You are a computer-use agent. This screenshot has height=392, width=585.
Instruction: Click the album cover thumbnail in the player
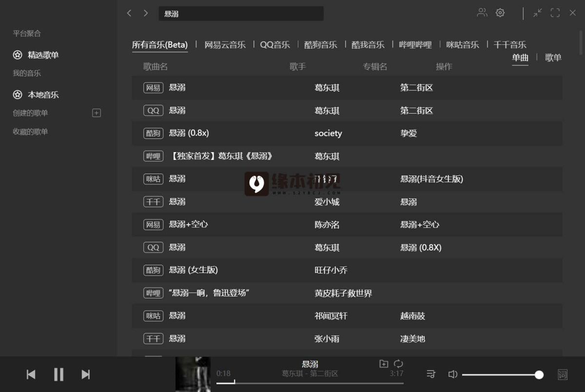[x=193, y=374]
